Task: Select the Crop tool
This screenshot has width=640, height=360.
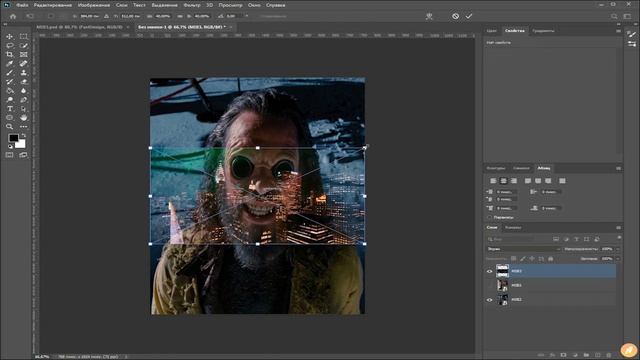Action: tap(9, 55)
